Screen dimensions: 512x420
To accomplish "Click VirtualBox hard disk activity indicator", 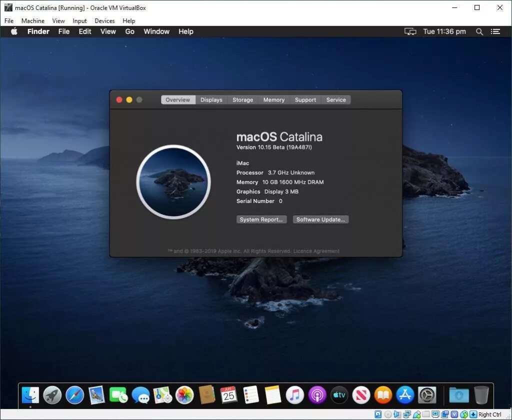I will pos(378,414).
